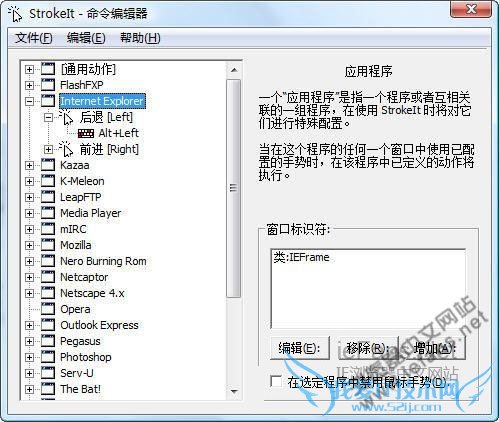Click the FlashFXP application window icon
This screenshot has height=422, width=499.
(x=48, y=85)
